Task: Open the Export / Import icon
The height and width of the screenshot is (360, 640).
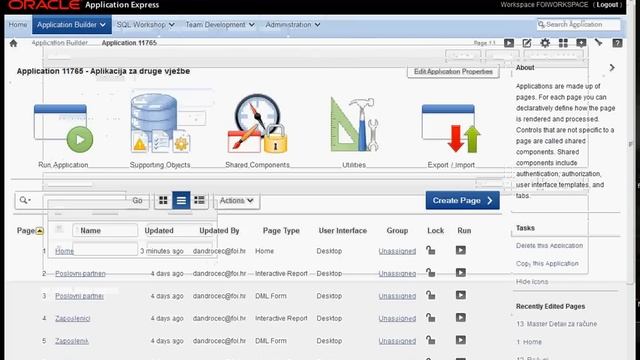Action: tap(451, 129)
